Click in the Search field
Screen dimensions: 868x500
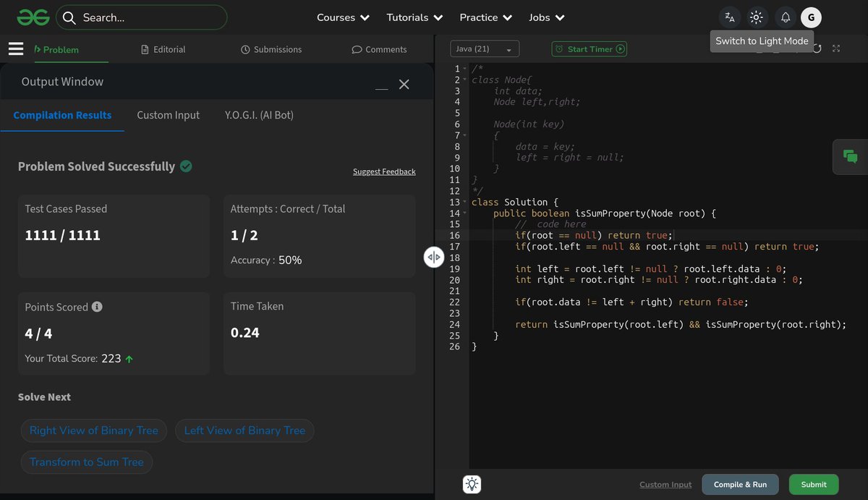pos(142,17)
